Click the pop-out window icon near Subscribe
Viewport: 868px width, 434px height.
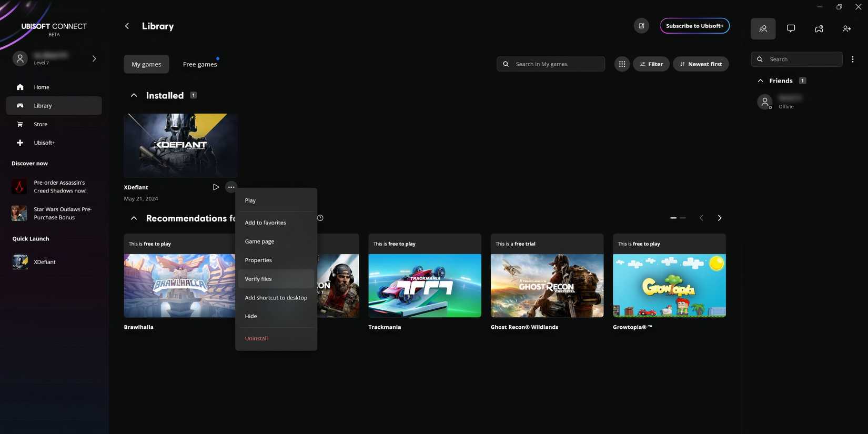pos(641,26)
